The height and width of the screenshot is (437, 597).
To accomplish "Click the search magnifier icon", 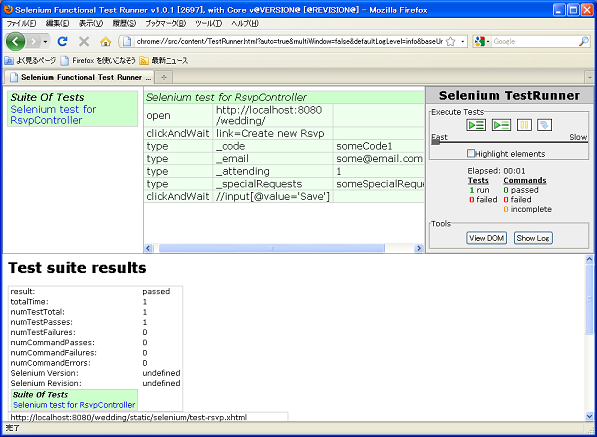I will tap(583, 41).
